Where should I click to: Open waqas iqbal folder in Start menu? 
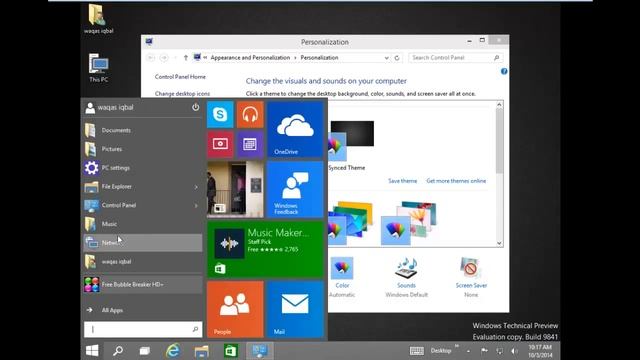pos(143,262)
